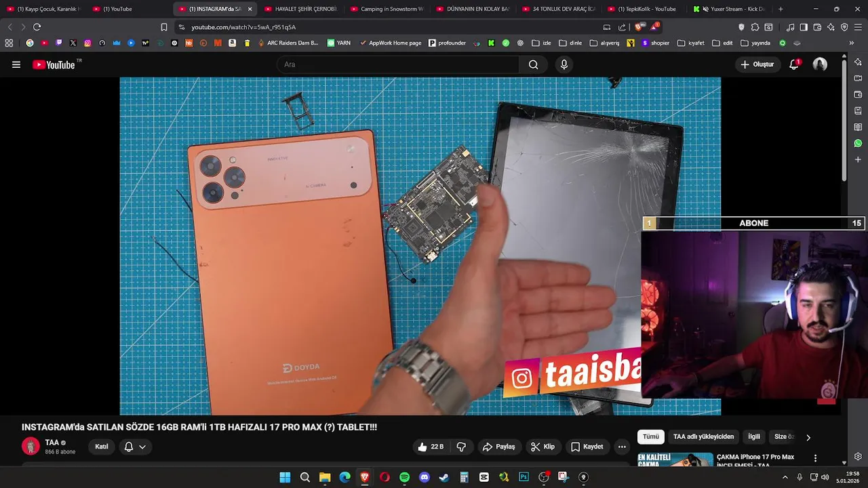
Task: Open a new browser tab with plus
Action: (x=781, y=9)
